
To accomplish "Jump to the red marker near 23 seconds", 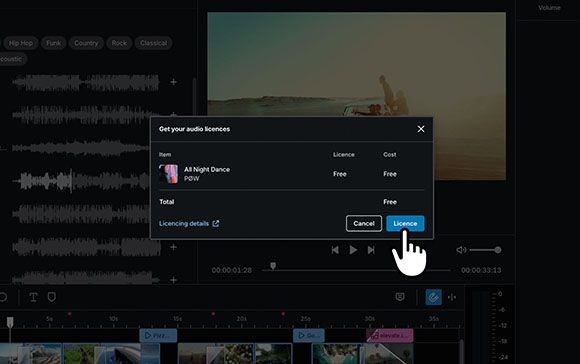I will point(283,314).
